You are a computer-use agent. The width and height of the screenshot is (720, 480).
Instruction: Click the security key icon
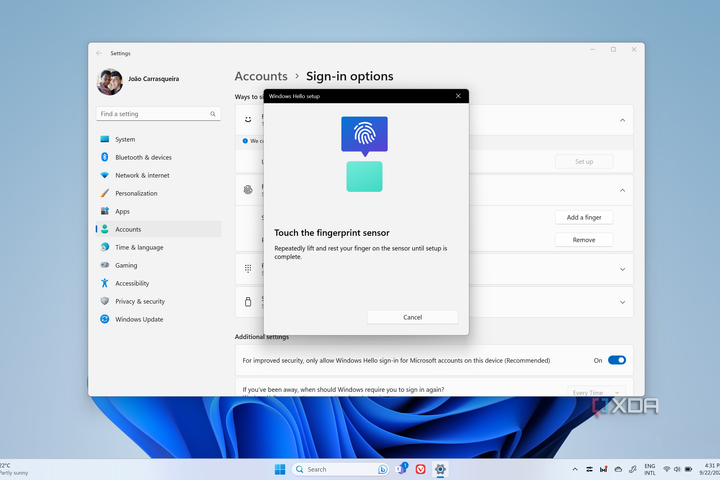248,302
